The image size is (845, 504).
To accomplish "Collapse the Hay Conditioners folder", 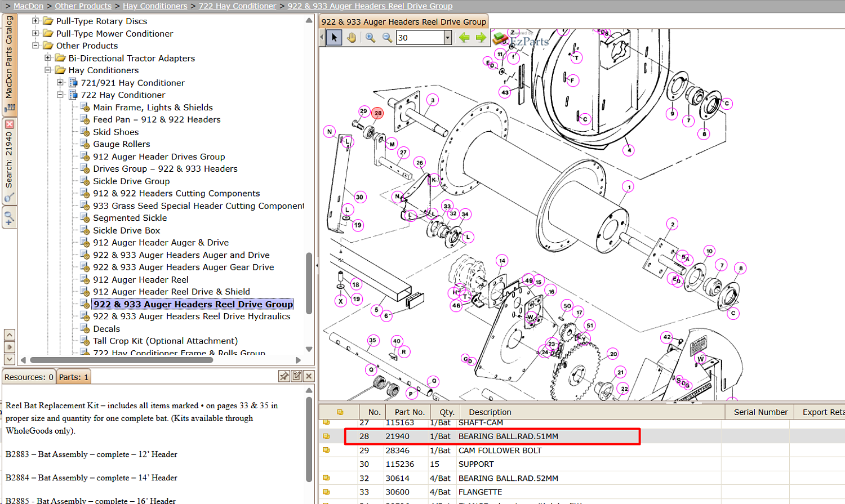I will click(x=48, y=70).
